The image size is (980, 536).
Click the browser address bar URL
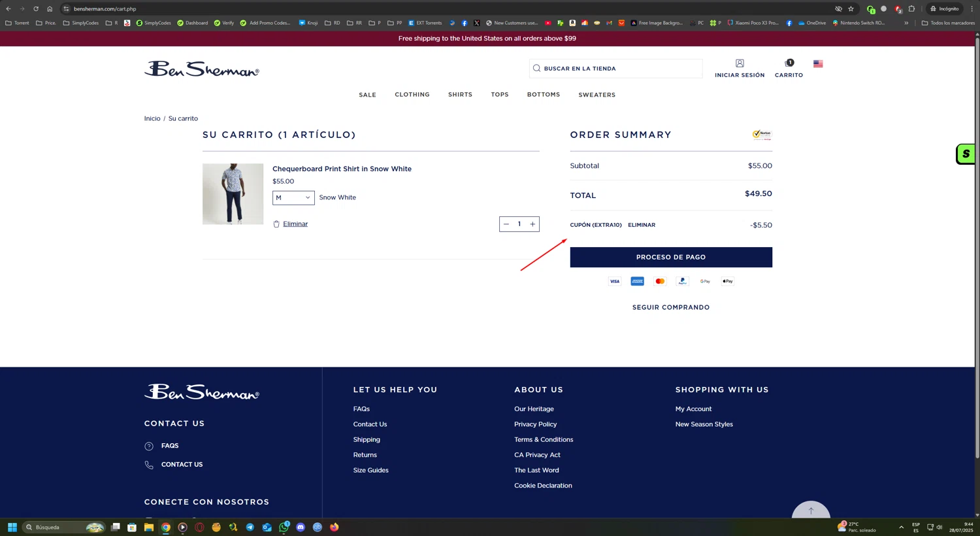(x=105, y=9)
